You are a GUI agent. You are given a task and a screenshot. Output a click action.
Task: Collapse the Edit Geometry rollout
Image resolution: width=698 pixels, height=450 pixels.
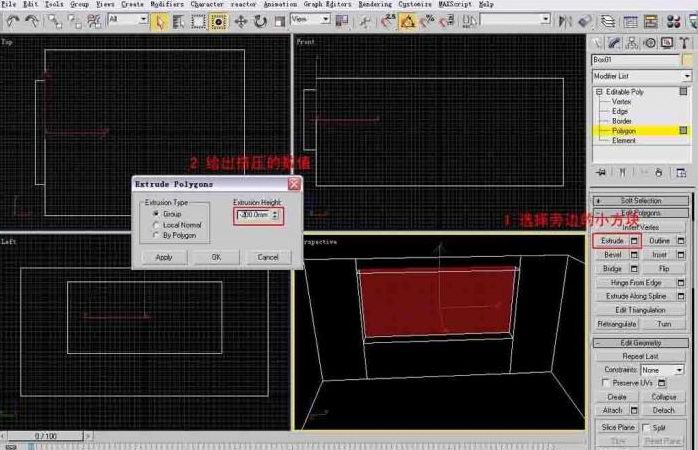point(641,343)
